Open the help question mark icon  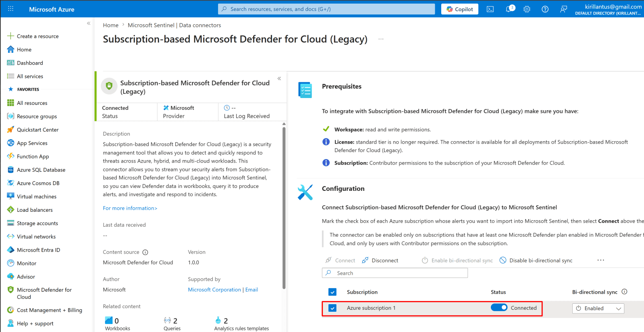[x=545, y=9]
